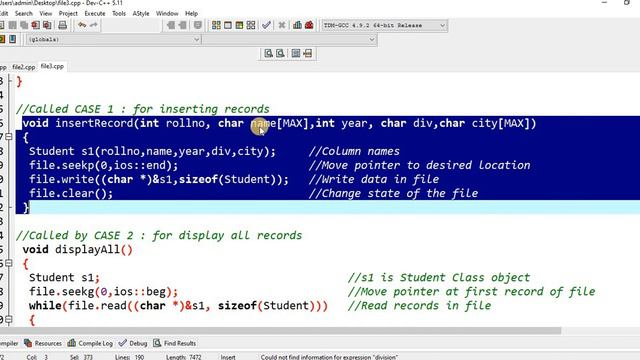Open the (globals) scope dropdown
This screenshot has width=640, height=360.
coord(113,40)
